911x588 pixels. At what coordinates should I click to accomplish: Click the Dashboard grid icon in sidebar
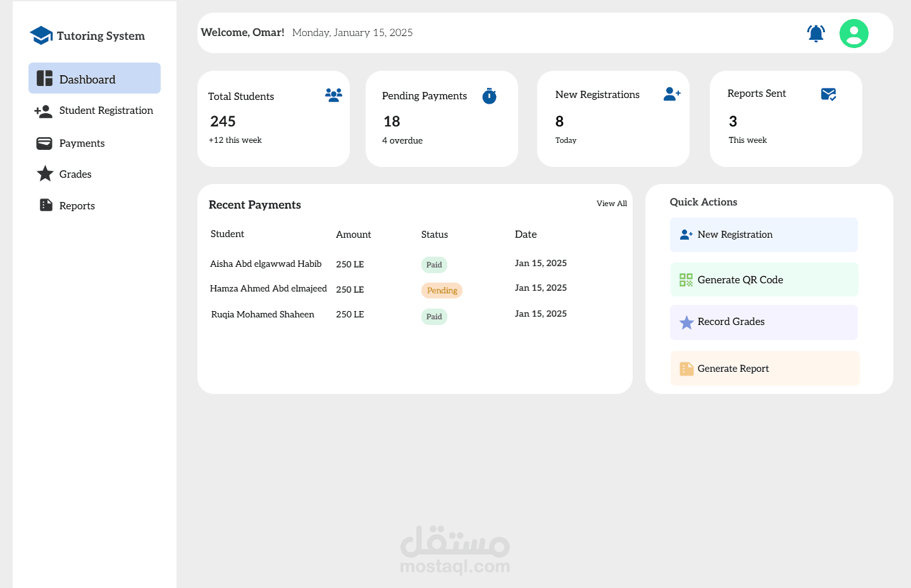coord(44,78)
